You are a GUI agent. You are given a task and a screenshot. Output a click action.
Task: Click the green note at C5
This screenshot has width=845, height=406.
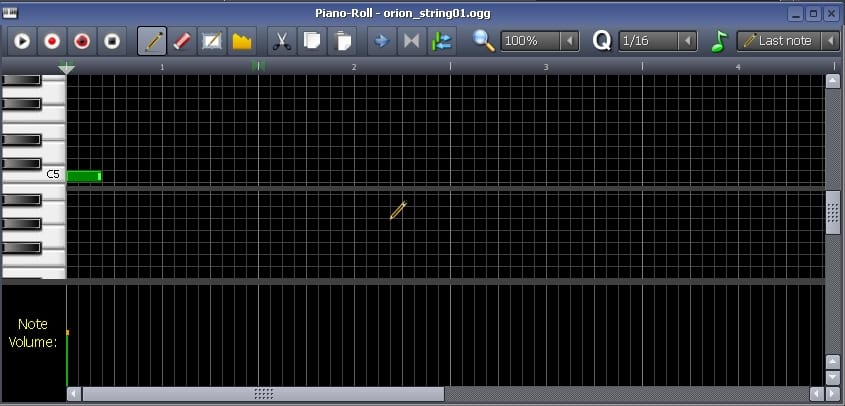coord(83,176)
